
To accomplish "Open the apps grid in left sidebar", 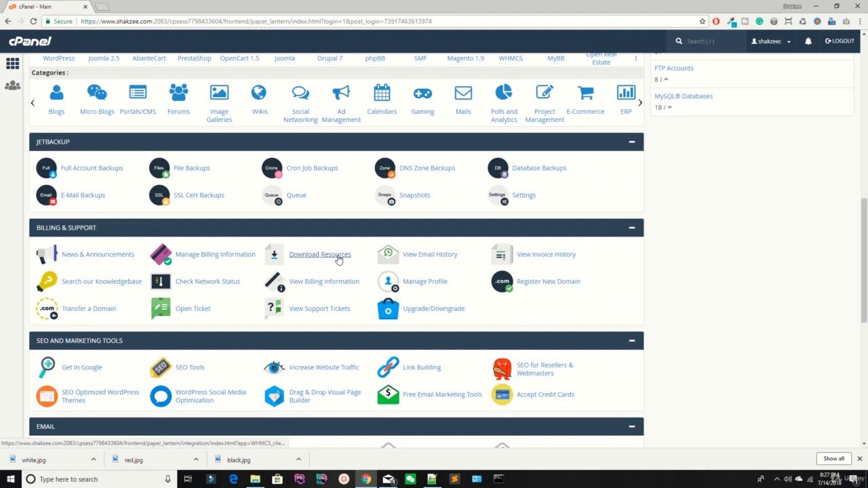I will pos(12,63).
